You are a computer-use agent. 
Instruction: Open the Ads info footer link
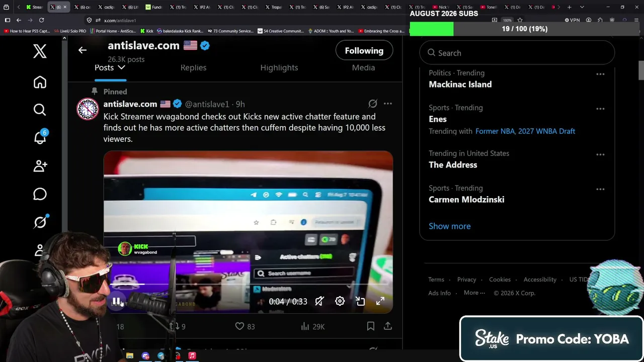[x=439, y=293]
